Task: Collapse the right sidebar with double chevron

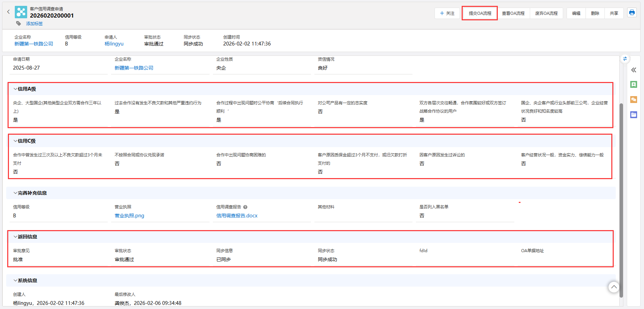Action: click(634, 70)
